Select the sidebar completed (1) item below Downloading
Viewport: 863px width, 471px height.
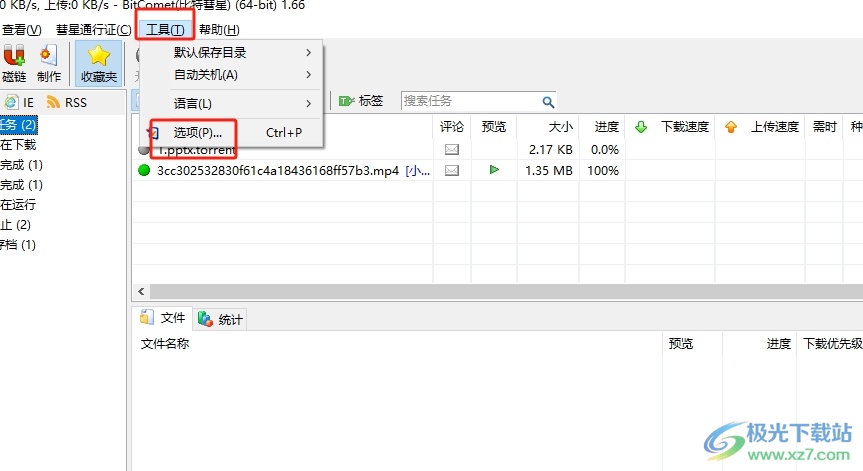21,165
